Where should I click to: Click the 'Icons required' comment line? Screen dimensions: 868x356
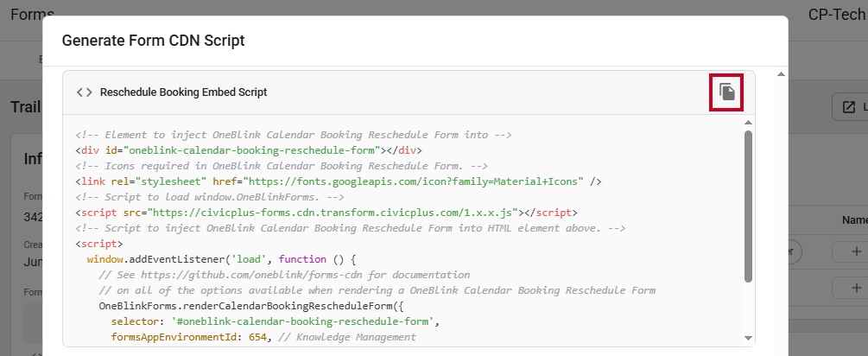[x=282, y=166]
